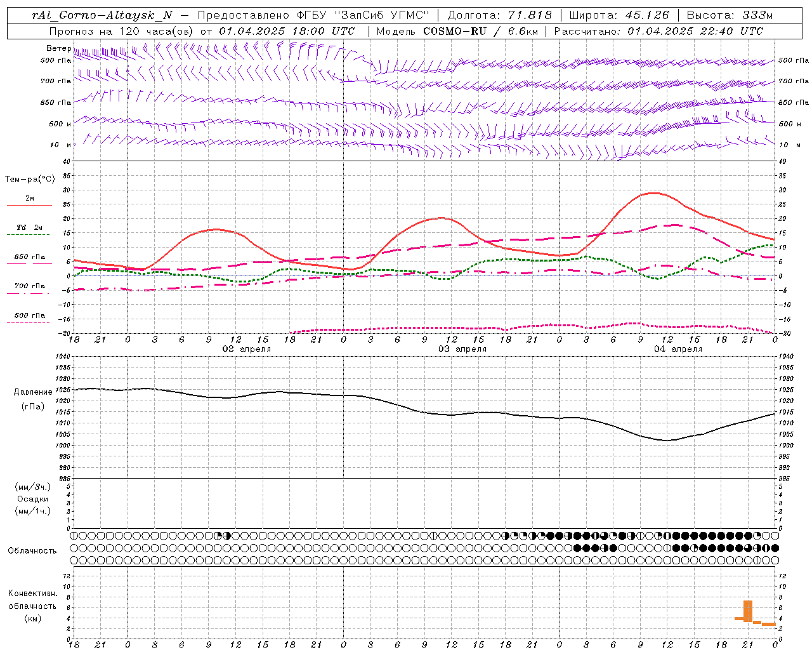The width and height of the screenshot is (812, 650).
Task: Click the Высота: 333м header field
Action: (x=730, y=16)
